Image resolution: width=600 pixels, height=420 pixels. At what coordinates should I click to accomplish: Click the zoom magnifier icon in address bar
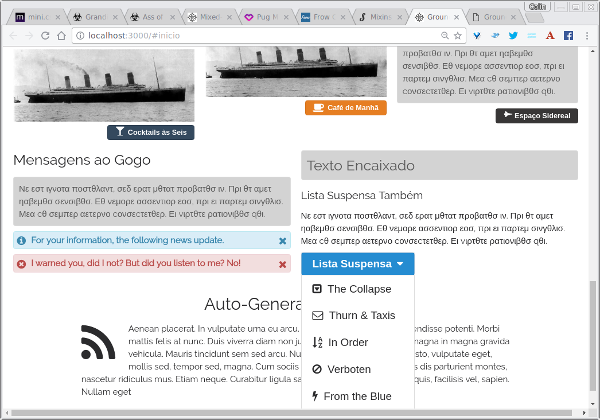445,36
